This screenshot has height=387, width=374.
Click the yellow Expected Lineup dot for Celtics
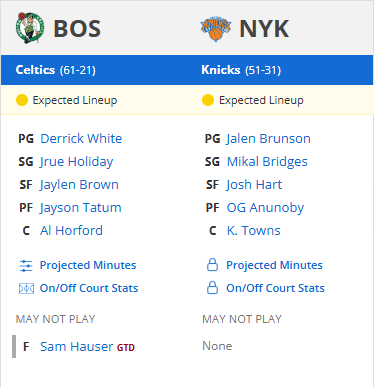(22, 100)
